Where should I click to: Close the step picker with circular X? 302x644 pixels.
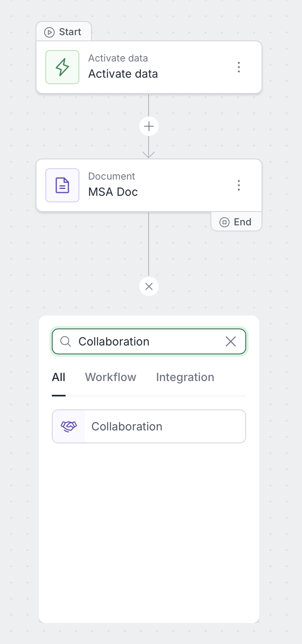coord(149,286)
